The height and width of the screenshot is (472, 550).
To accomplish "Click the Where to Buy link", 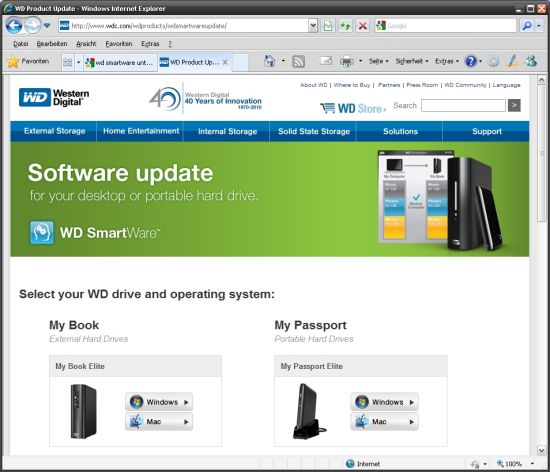I will click(x=352, y=85).
